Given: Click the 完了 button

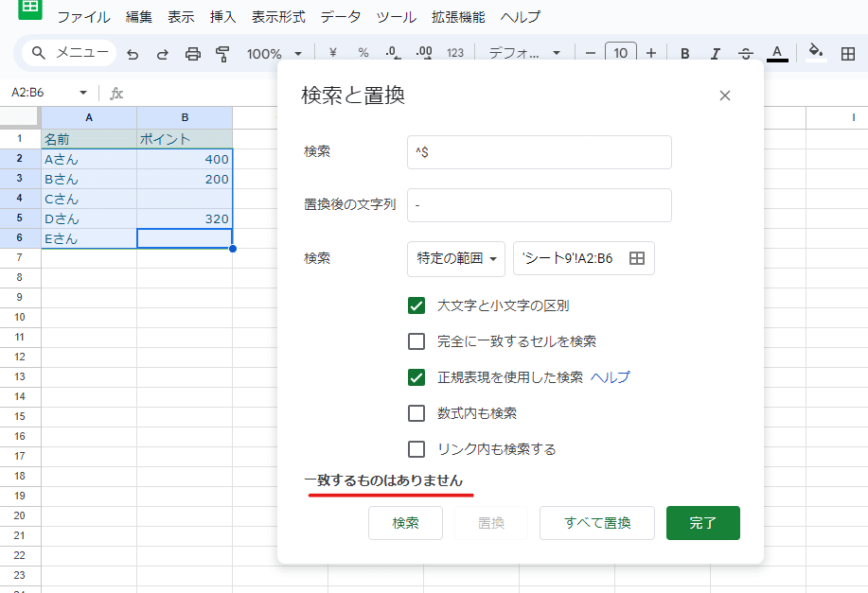Looking at the screenshot, I should [x=703, y=523].
